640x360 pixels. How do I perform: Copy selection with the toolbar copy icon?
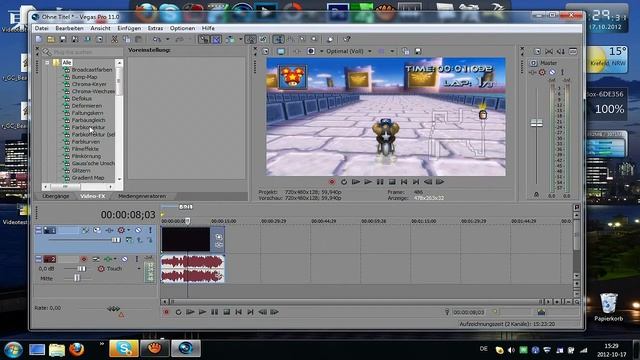point(127,39)
